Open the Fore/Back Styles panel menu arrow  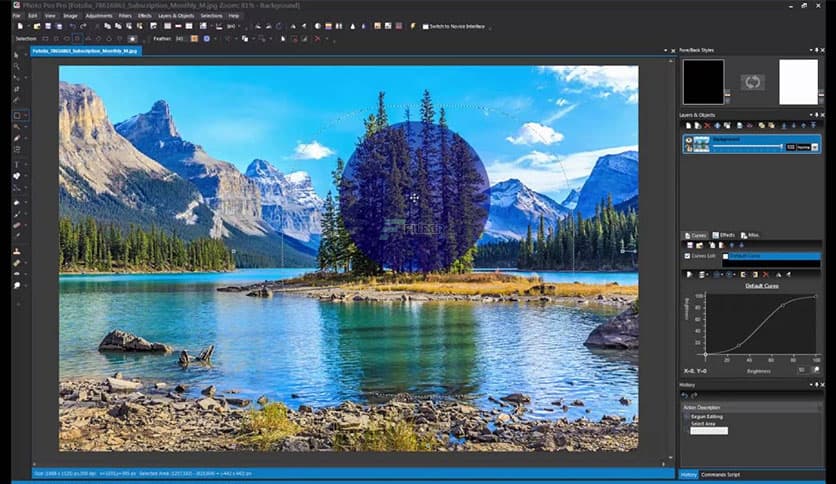coord(810,50)
